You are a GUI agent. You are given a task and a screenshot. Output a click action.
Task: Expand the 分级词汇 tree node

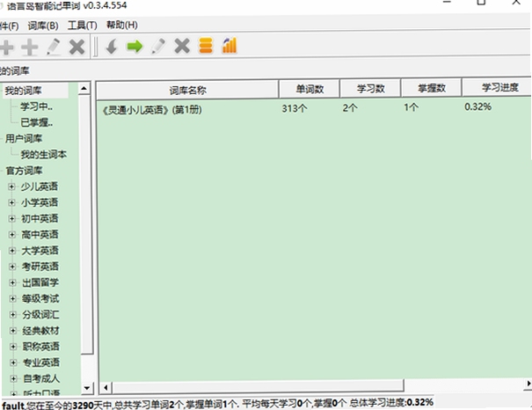click(13, 315)
